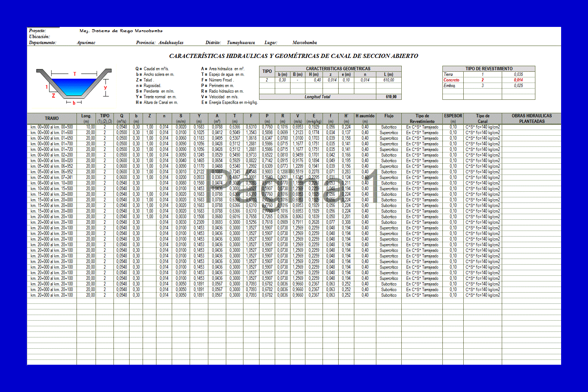The width and height of the screenshot is (588, 392).
Task: Click the 0,9003 perimeter value cell
Action: pos(267,172)
